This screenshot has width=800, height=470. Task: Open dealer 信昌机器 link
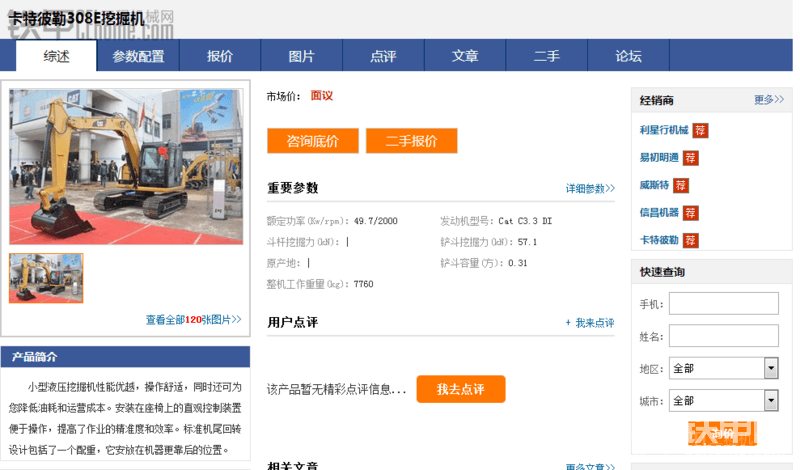pyautogui.click(x=659, y=213)
